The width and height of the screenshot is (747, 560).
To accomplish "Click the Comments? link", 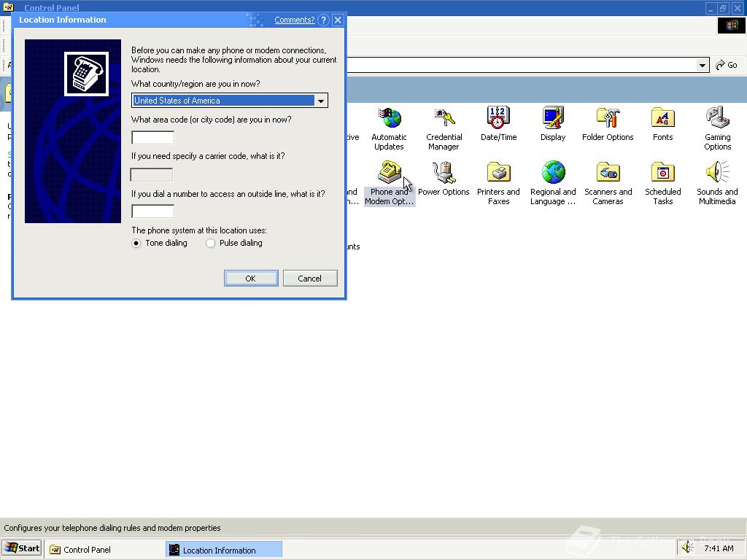I will click(x=295, y=20).
